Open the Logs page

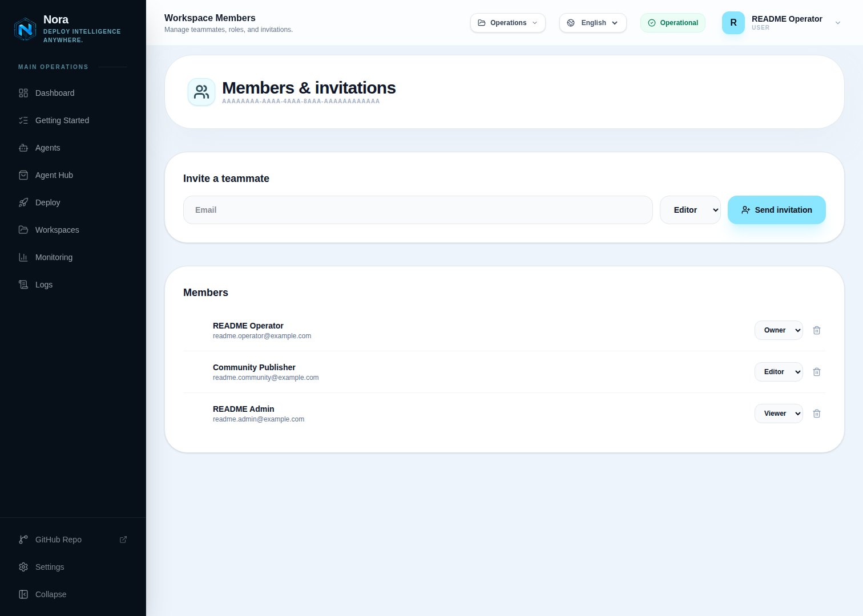pyautogui.click(x=73, y=285)
